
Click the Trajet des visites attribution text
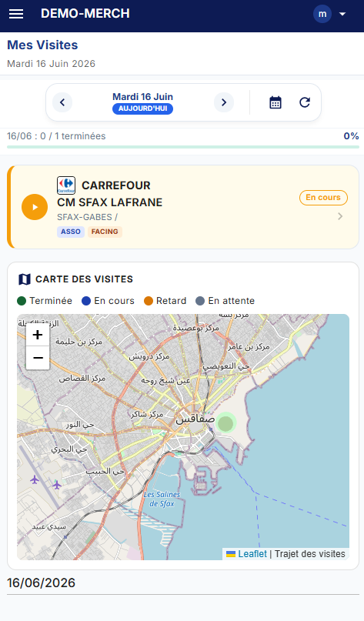click(x=309, y=554)
